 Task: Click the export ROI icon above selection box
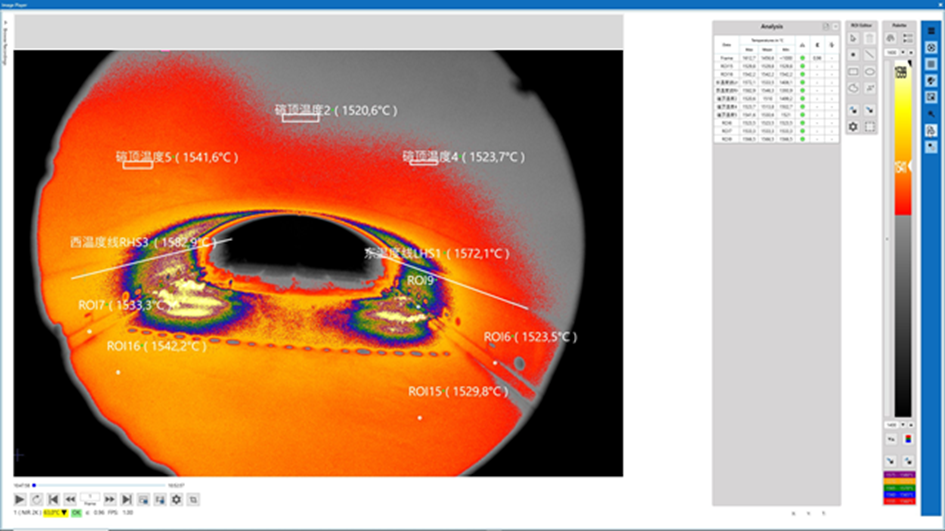870,110
